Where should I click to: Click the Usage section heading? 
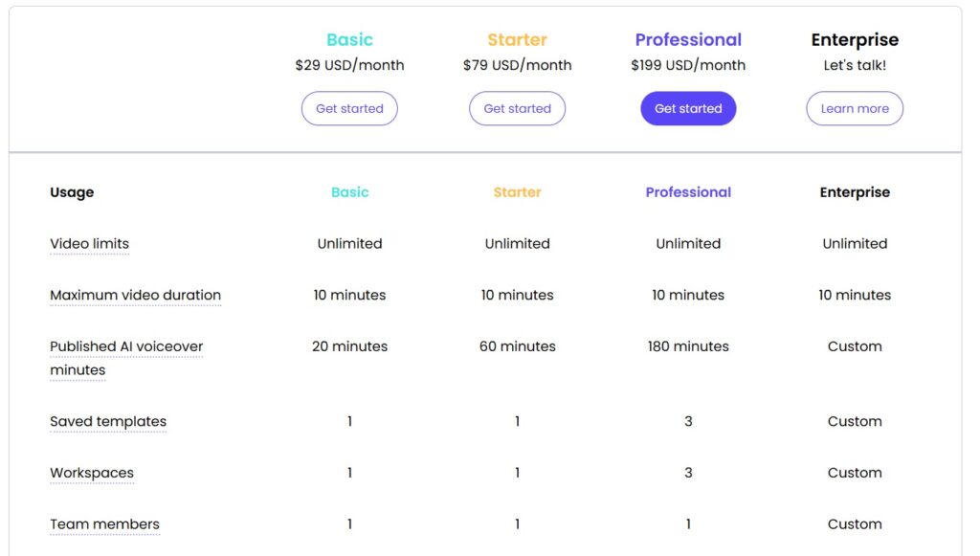point(72,192)
